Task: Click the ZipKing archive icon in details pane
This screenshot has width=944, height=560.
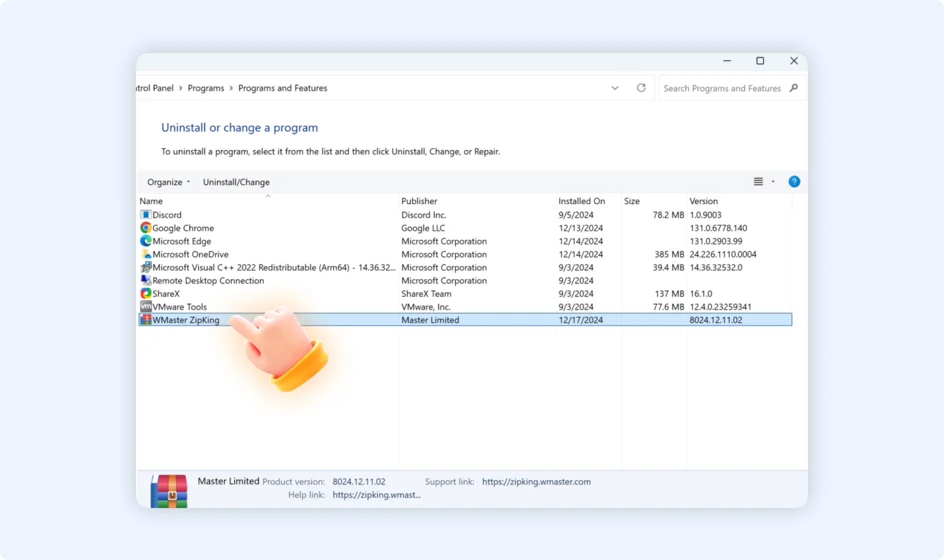Action: click(169, 491)
